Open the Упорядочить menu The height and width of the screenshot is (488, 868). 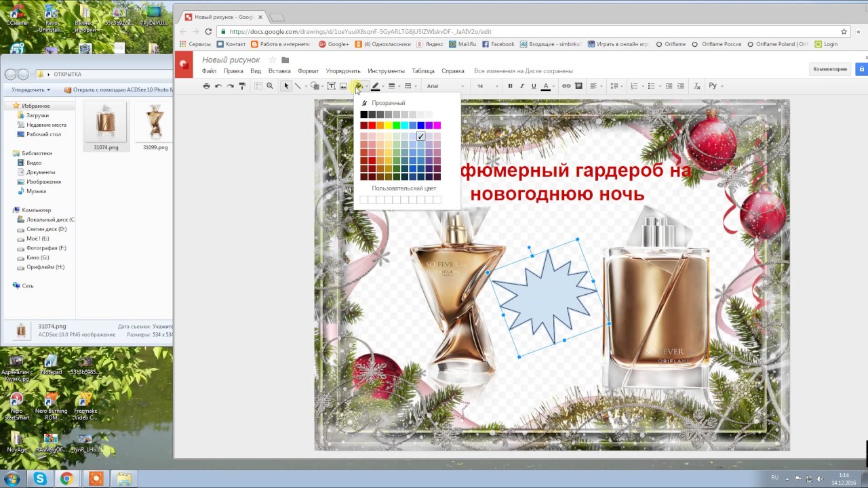coord(343,71)
